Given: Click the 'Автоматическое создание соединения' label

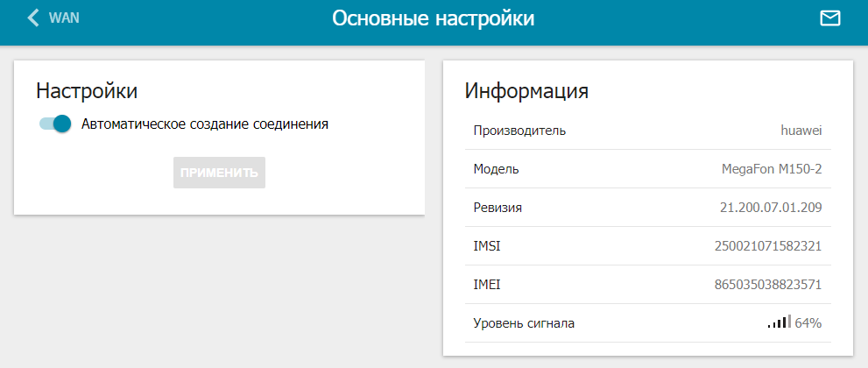Looking at the screenshot, I should (x=205, y=124).
